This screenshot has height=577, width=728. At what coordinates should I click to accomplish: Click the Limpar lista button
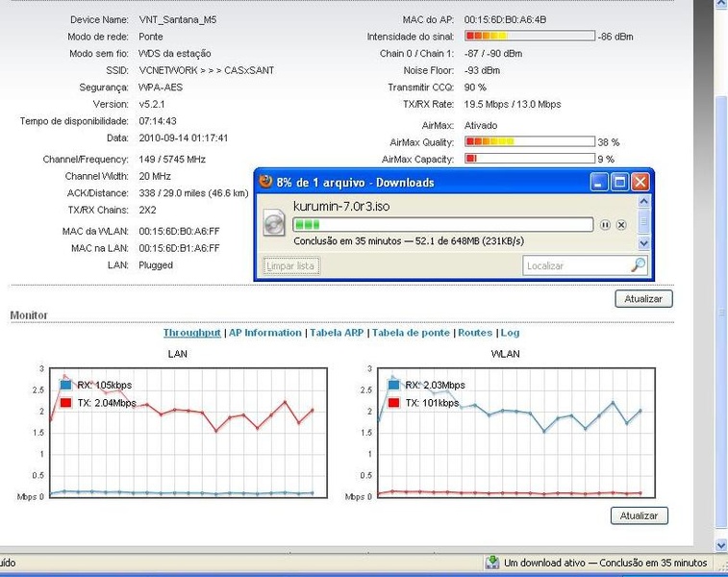pyautogui.click(x=290, y=266)
